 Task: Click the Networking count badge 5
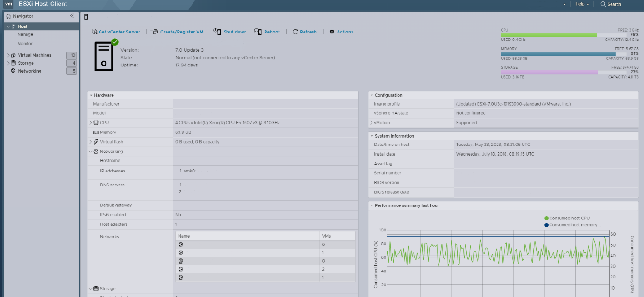click(72, 71)
